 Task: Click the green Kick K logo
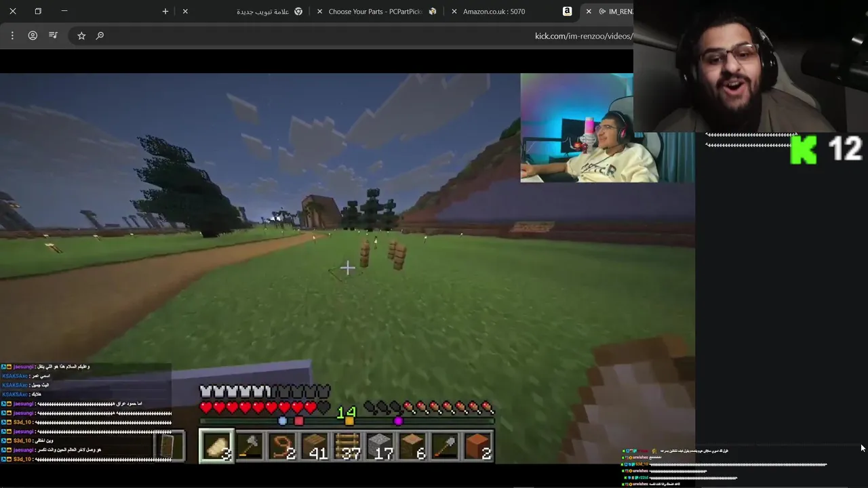[x=804, y=149]
